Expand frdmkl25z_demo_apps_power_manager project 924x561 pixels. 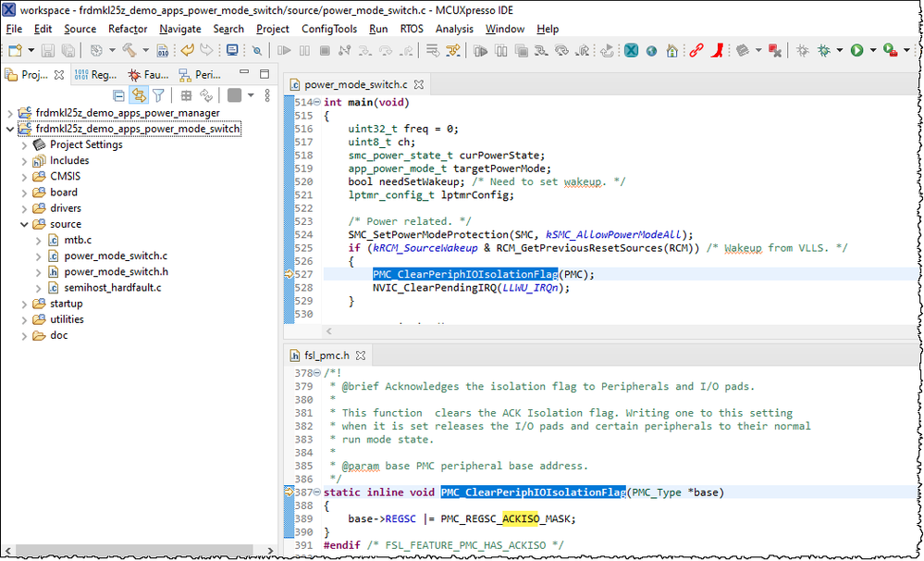10,113
